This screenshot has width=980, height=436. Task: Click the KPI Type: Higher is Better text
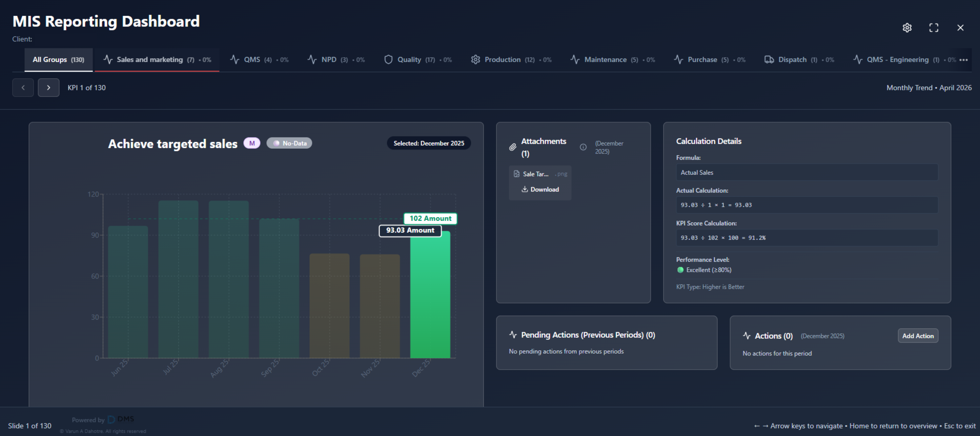[710, 287]
